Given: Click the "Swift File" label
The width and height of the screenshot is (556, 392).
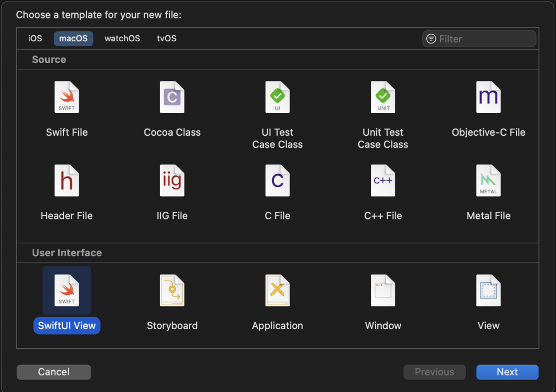Looking at the screenshot, I should 67,132.
